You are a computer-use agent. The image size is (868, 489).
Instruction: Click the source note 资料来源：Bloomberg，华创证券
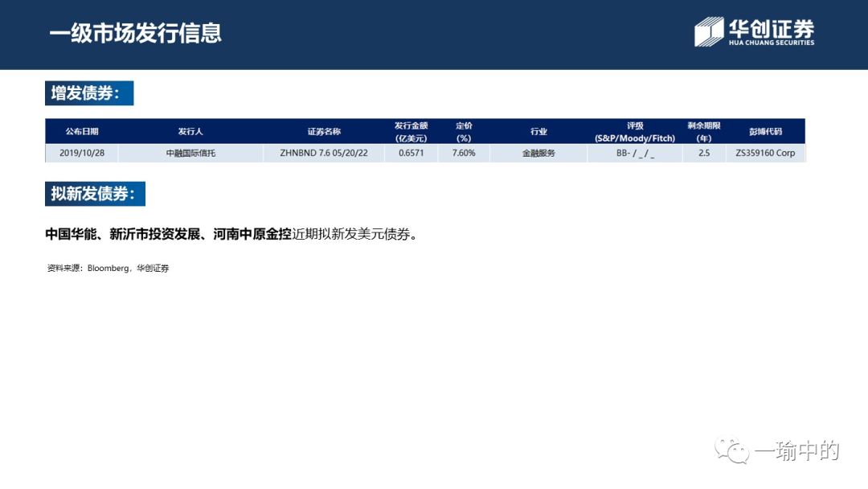[108, 268]
